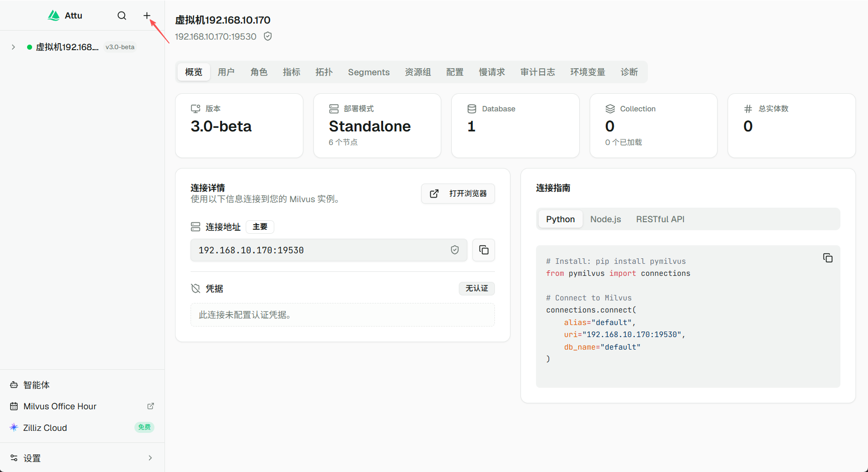The image size is (868, 472).
Task: Open the 角色 tab
Action: point(259,72)
